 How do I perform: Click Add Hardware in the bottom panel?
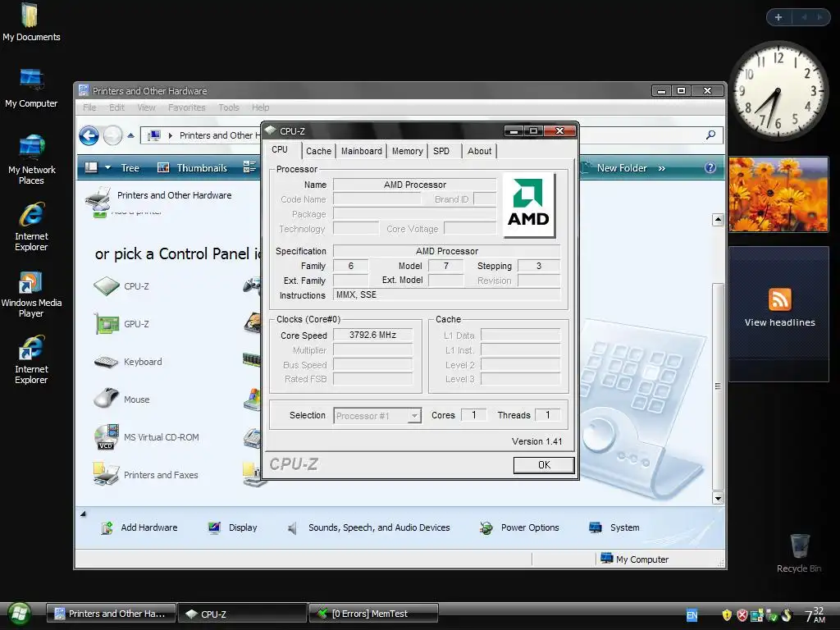pyautogui.click(x=139, y=527)
